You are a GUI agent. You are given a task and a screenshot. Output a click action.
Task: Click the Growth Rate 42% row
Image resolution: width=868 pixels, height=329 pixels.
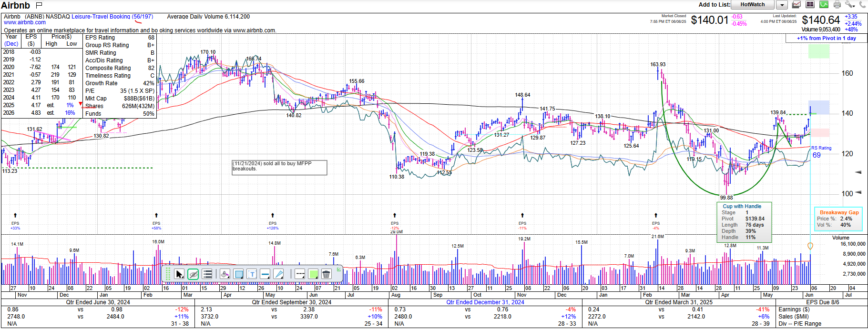pyautogui.click(x=120, y=83)
